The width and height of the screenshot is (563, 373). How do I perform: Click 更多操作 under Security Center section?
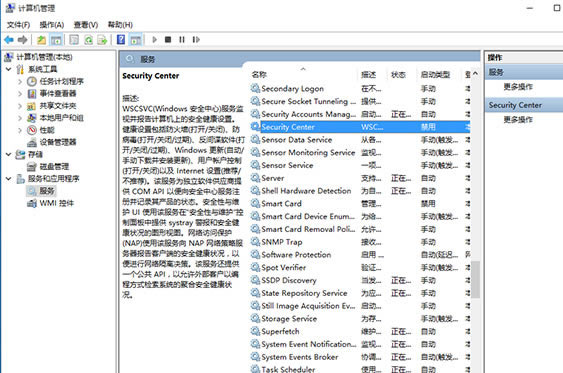pos(518,120)
